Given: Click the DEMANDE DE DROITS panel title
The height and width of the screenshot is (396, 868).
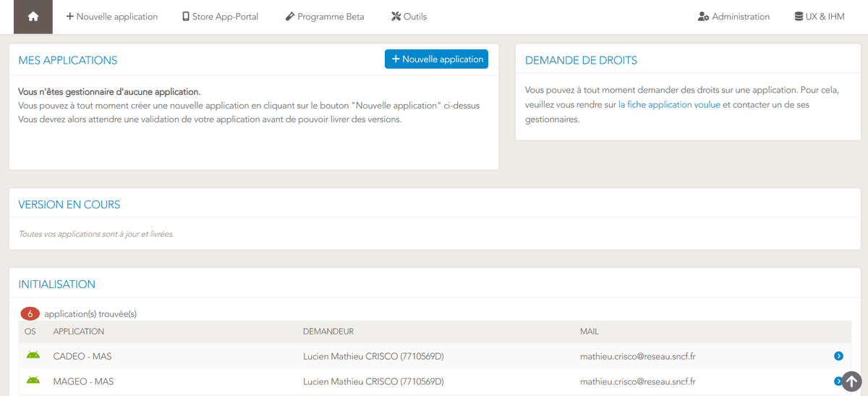Looking at the screenshot, I should [582, 60].
